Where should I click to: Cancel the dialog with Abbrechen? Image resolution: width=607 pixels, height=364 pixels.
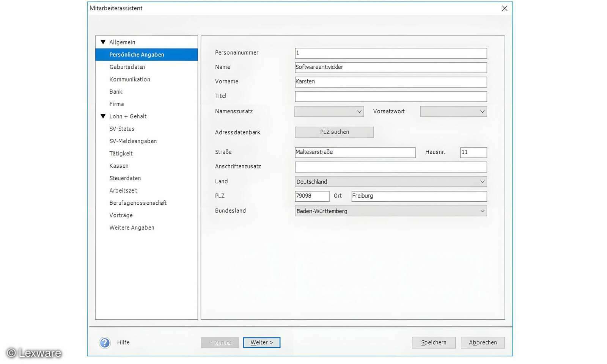pos(482,342)
